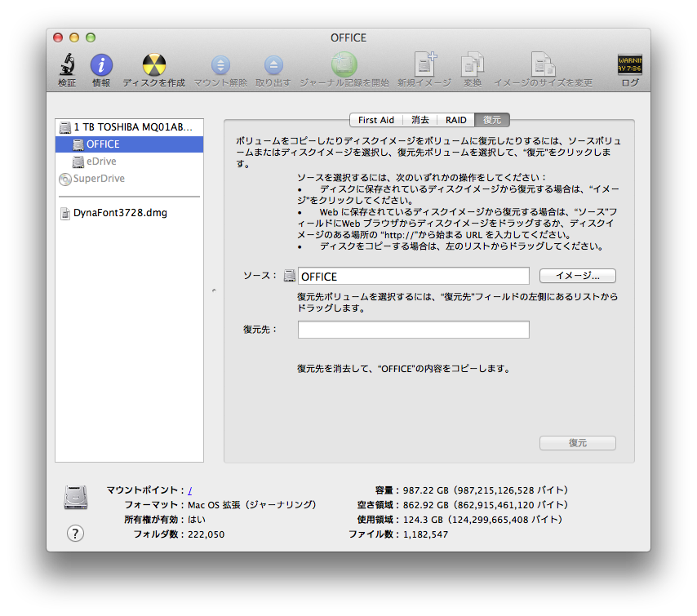The height and width of the screenshot is (616, 697).
Task: Click the Unmount (マウント解除) toolbar icon
Action: [x=220, y=65]
